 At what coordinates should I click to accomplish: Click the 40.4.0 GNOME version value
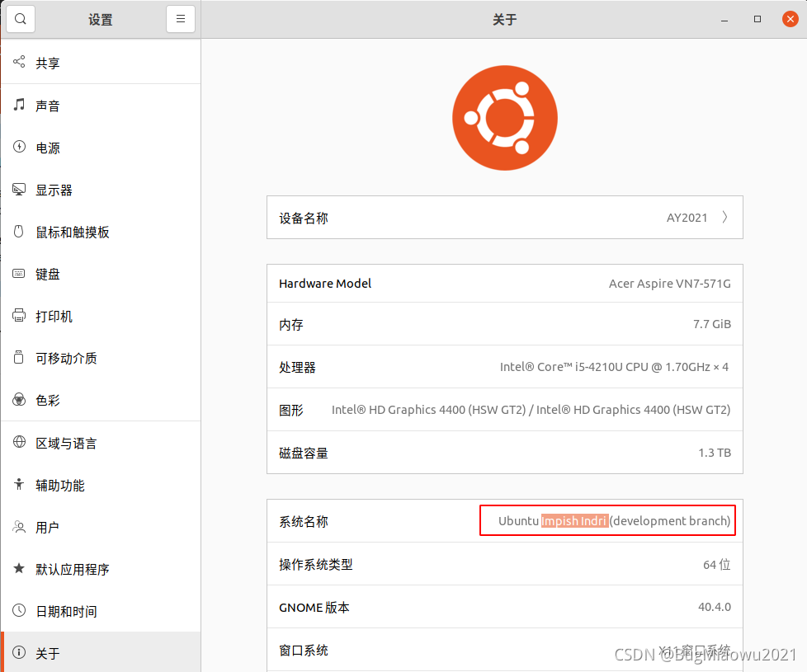click(x=715, y=607)
